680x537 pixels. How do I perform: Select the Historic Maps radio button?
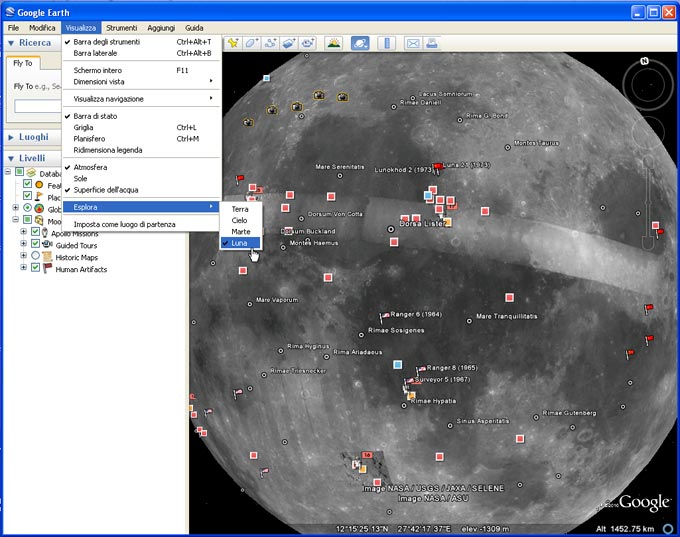(36, 255)
